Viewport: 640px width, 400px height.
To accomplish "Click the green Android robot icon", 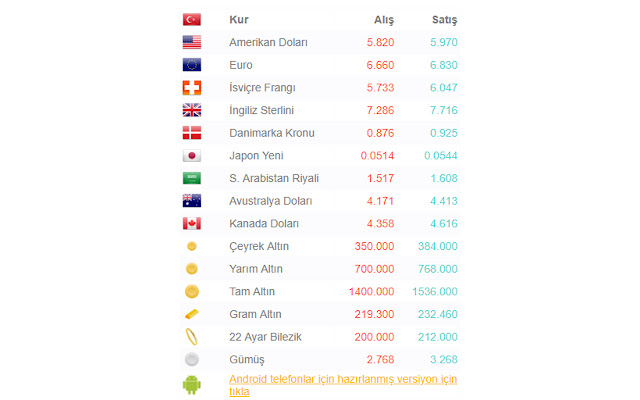I will point(192,384).
